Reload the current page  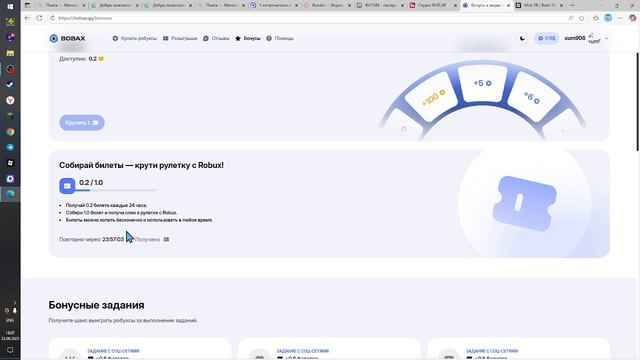(39, 18)
